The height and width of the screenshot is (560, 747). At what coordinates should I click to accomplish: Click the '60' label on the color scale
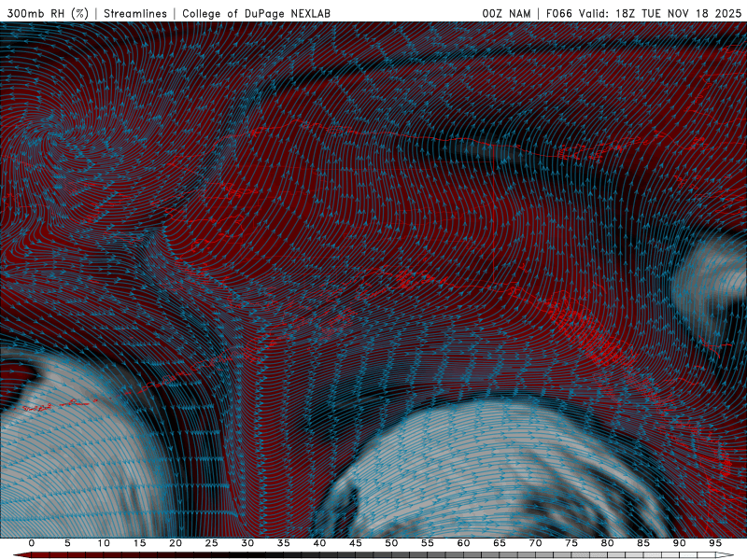(x=463, y=543)
